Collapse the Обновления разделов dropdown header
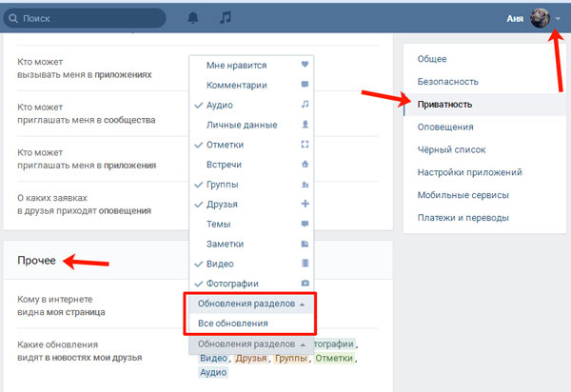 point(251,304)
